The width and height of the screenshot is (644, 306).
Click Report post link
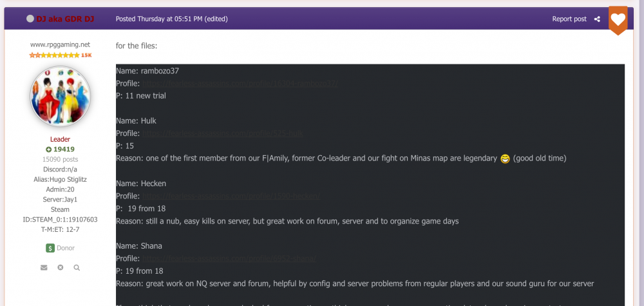click(569, 19)
